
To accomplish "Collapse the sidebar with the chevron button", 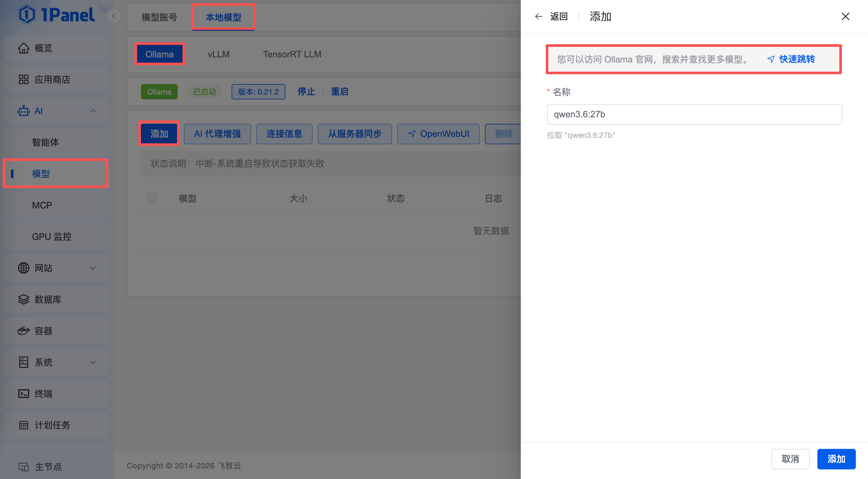I will click(114, 16).
